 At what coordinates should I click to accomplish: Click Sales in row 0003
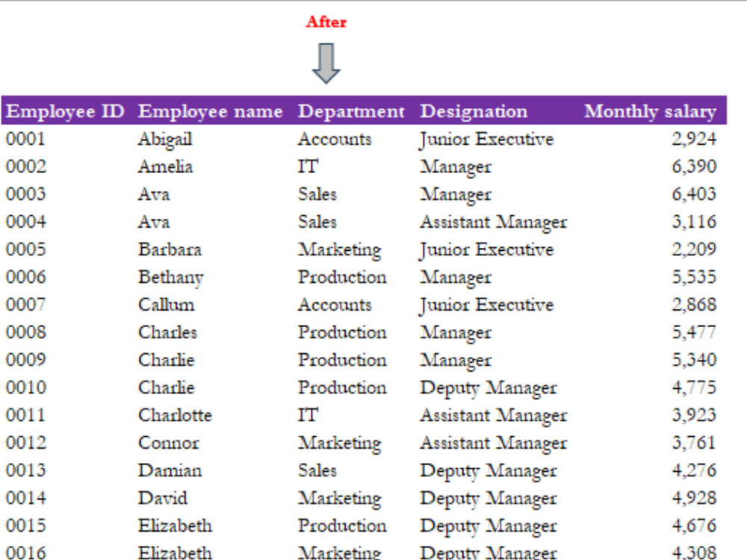317,194
